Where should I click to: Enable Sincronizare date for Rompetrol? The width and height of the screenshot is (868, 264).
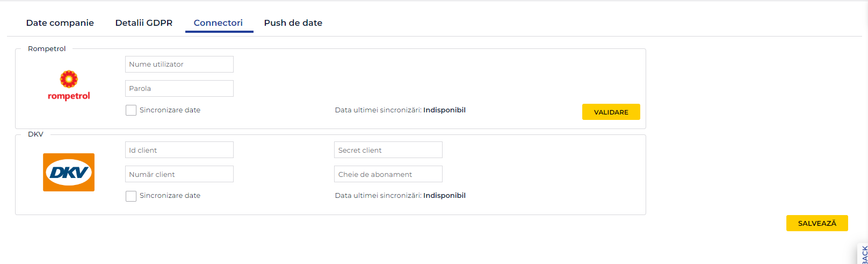pos(131,110)
